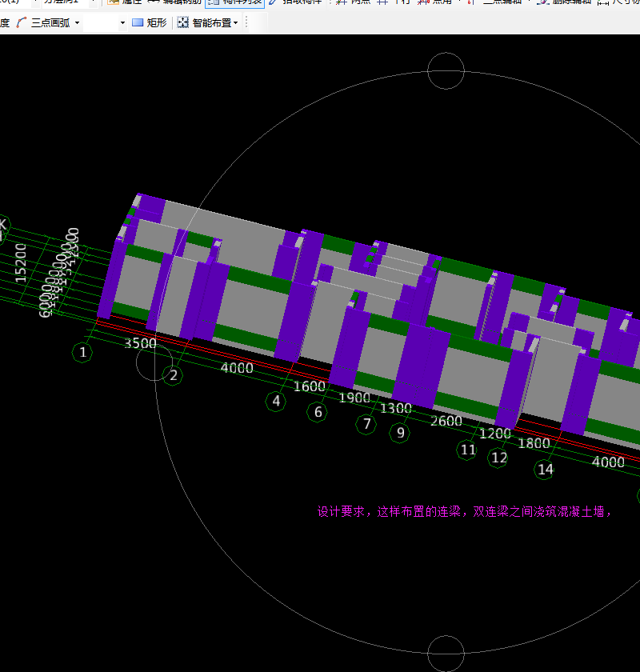
Task: Click axis bubble number 4
Action: coord(276,401)
